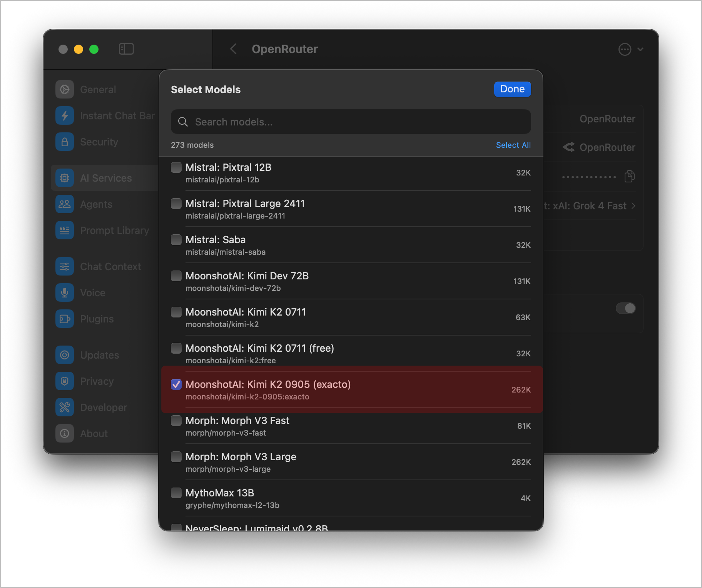702x588 pixels.
Task: Click the moonshotai/kimi-k2-0905:exacto identifier
Action: (x=247, y=397)
